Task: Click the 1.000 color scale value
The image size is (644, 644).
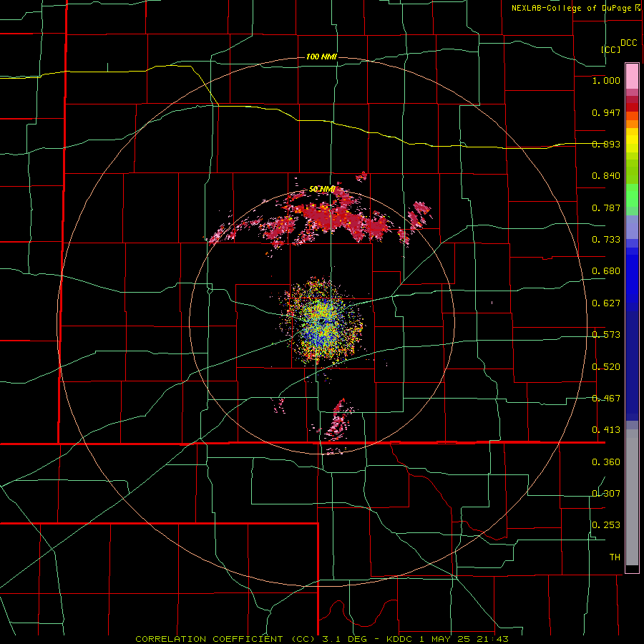Action: 606,80
